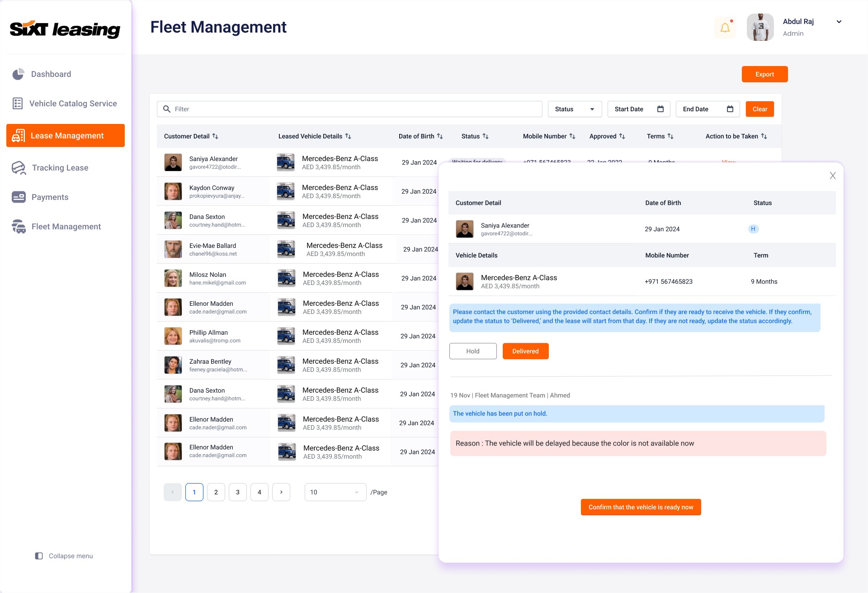Click the Filter search field

coord(349,109)
